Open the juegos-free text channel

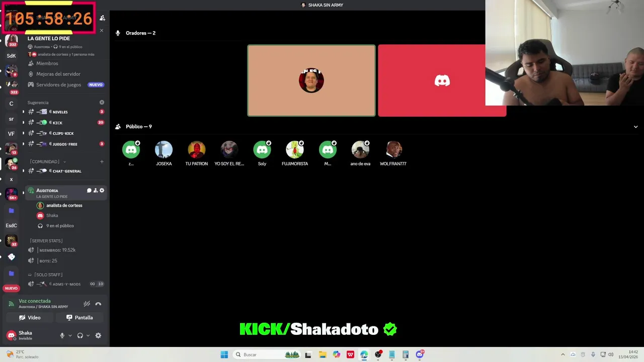tap(66, 144)
